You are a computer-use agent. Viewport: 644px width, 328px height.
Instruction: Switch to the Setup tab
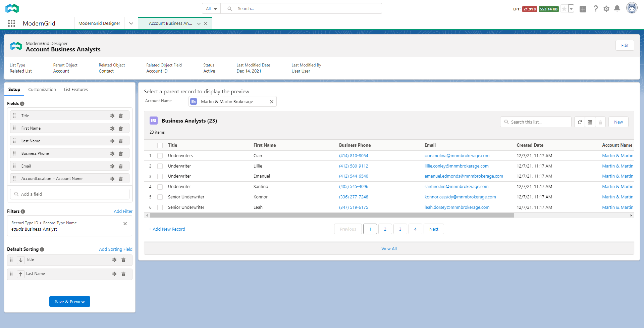pos(14,90)
